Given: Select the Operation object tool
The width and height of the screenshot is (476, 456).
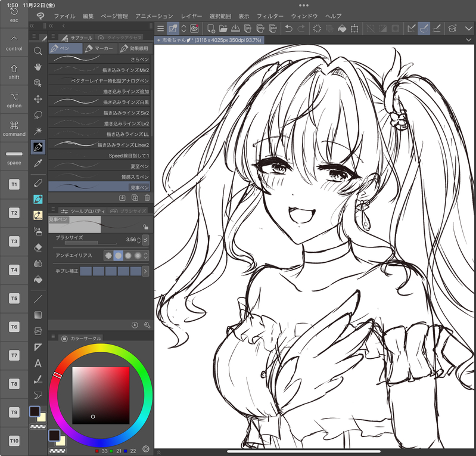Looking at the screenshot, I should click(x=38, y=83).
